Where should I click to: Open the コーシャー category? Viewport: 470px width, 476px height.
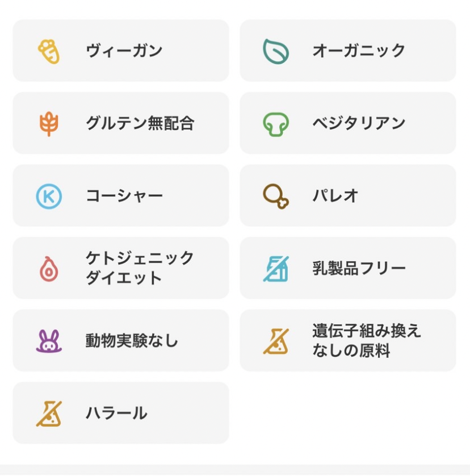(x=121, y=195)
